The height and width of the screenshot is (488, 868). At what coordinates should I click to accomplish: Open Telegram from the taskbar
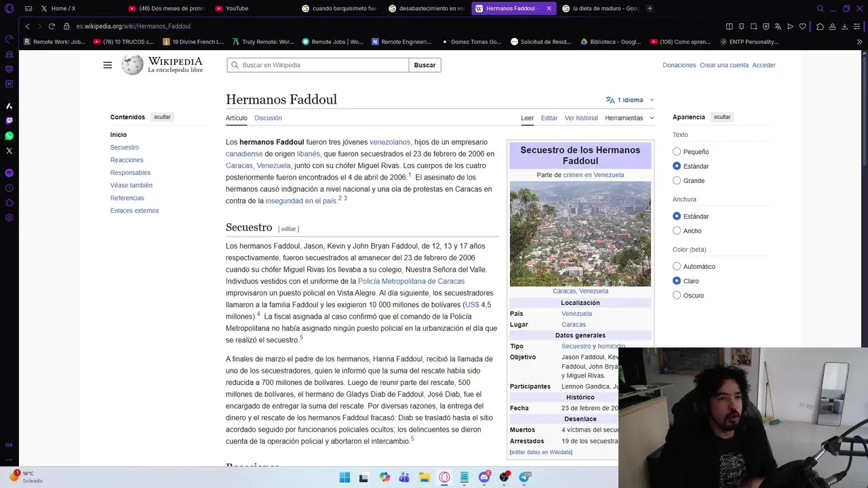point(525,477)
